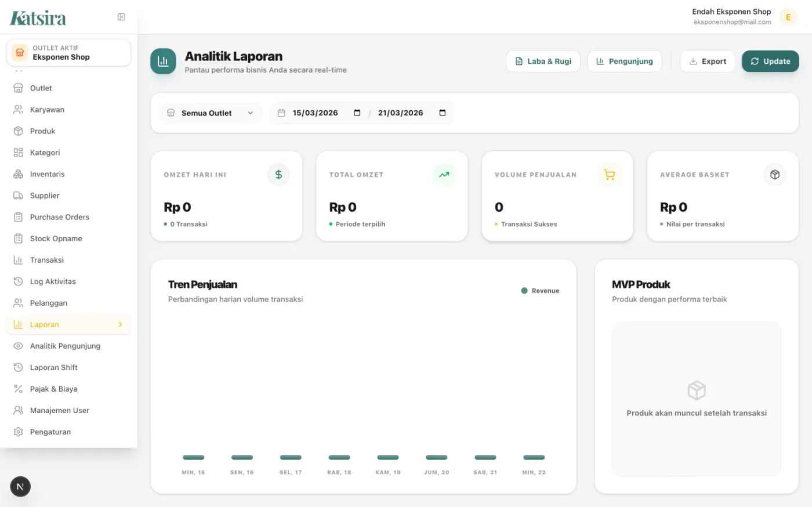Click the Laba & Rugi button
The image size is (812, 507).
coord(543,61)
